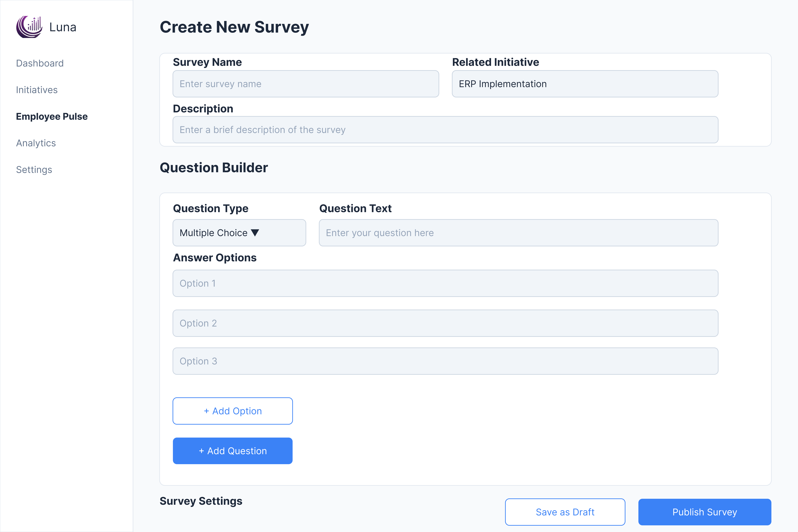Screen dimensions: 798x532
Task: Open the Multiple Choice question type selector
Action: [239, 233]
